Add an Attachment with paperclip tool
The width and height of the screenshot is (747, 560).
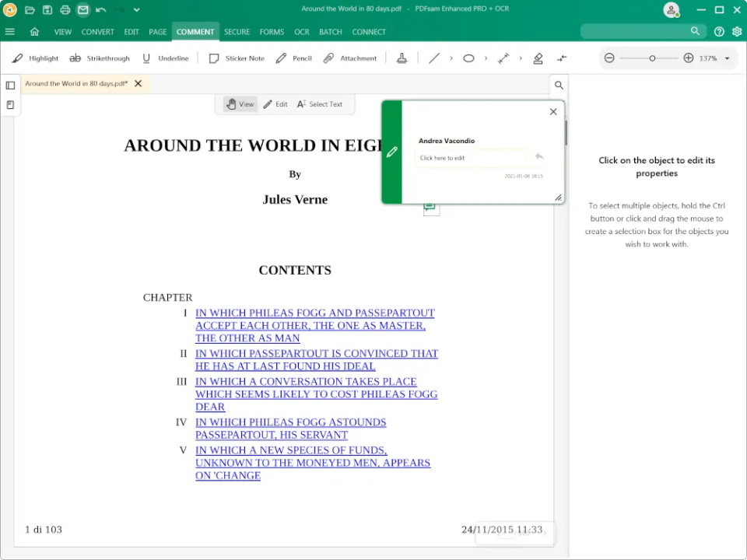tap(349, 58)
